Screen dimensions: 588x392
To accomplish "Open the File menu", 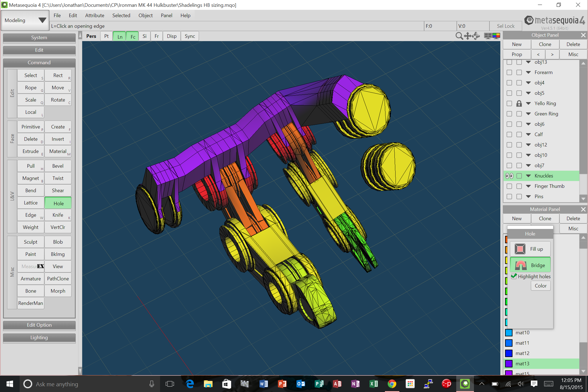I will pyautogui.click(x=57, y=16).
